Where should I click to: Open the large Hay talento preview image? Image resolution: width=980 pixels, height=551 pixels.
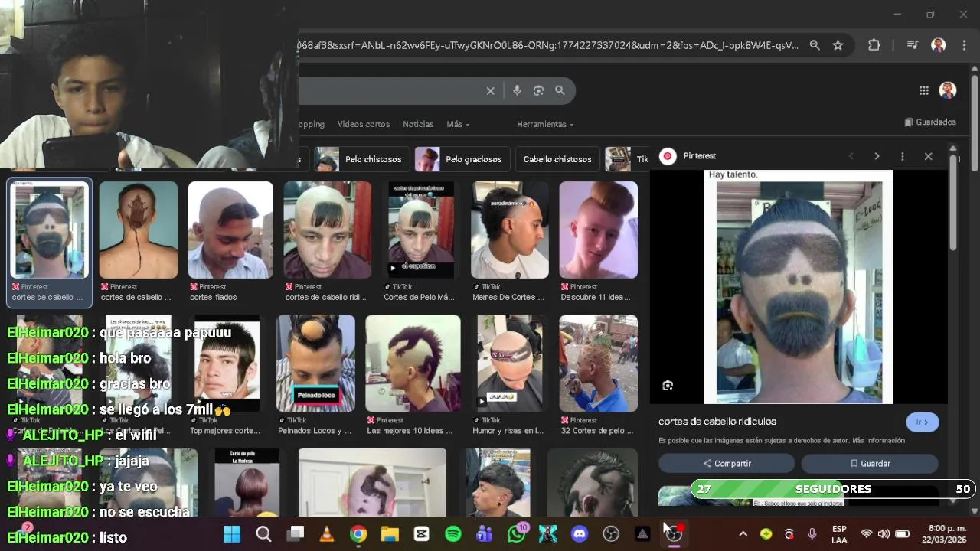(x=798, y=287)
